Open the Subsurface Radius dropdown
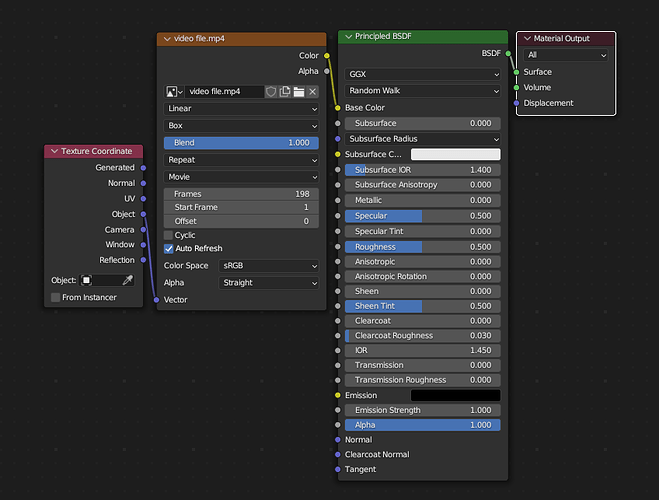The image size is (659, 500). [x=423, y=139]
